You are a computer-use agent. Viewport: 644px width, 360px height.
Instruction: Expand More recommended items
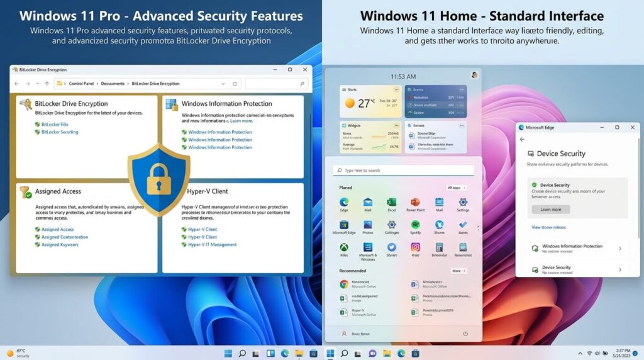point(458,271)
